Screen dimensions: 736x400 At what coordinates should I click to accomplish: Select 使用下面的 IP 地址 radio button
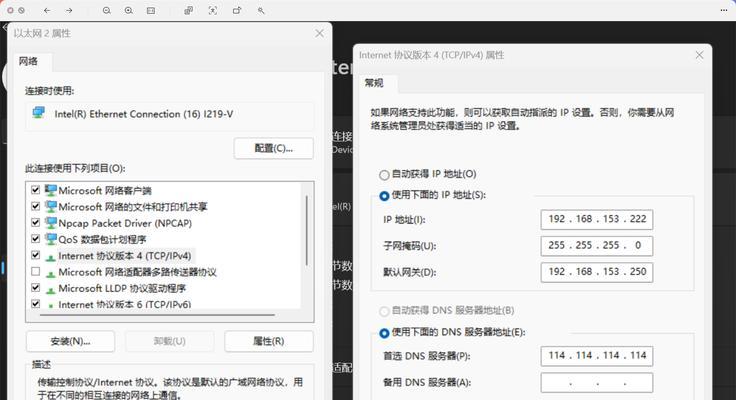[384, 196]
